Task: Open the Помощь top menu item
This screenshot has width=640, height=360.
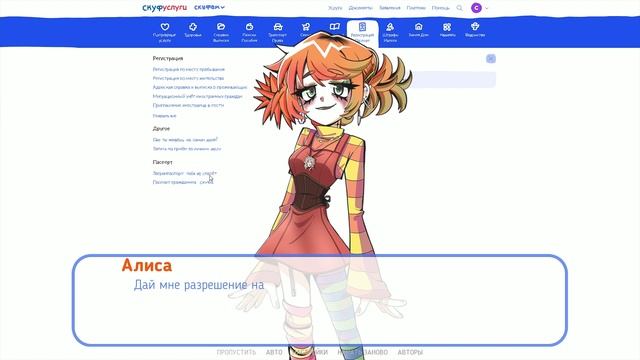Action: click(x=440, y=8)
